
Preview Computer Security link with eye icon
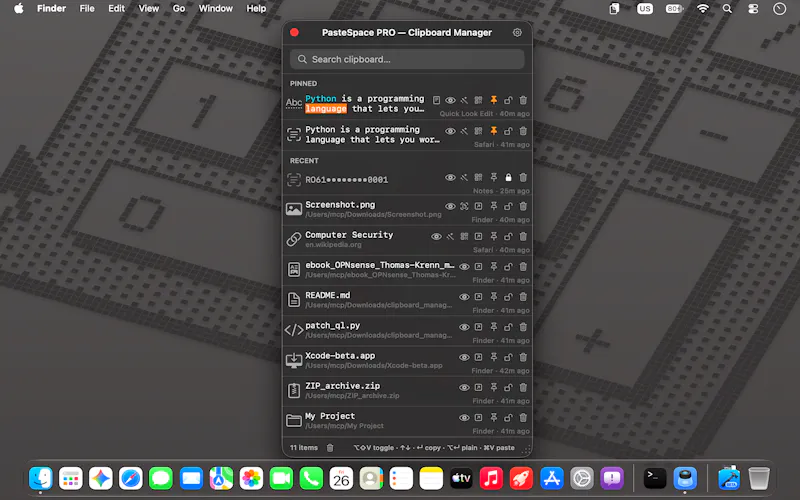pyautogui.click(x=436, y=237)
